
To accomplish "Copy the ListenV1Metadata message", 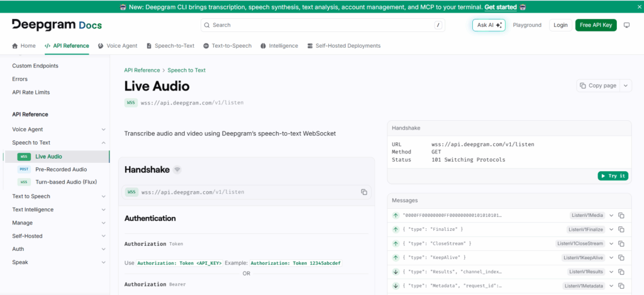I will click(x=621, y=286).
